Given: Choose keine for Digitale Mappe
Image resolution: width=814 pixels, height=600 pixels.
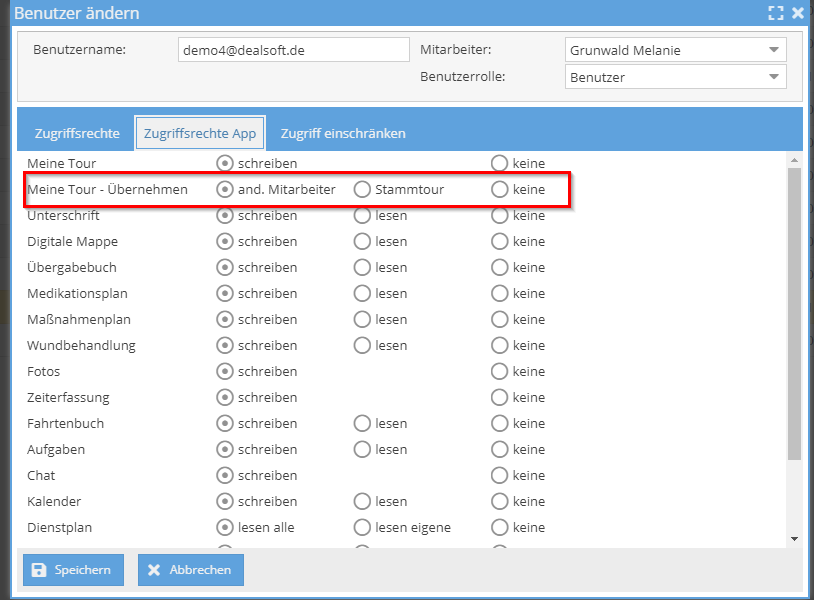Looking at the screenshot, I should coord(499,241).
